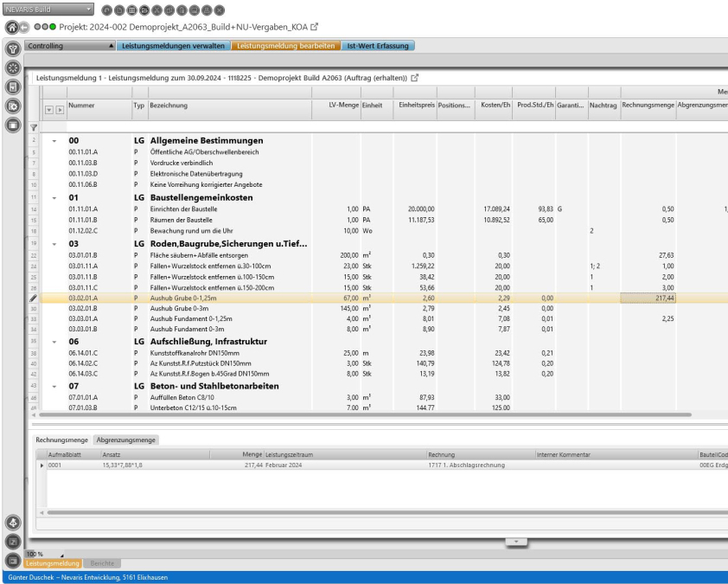Image resolution: width=728 pixels, height=584 pixels.
Task: Collapse group 03 Roden, Baugrube, Sicherungen
Action: [x=54, y=242]
